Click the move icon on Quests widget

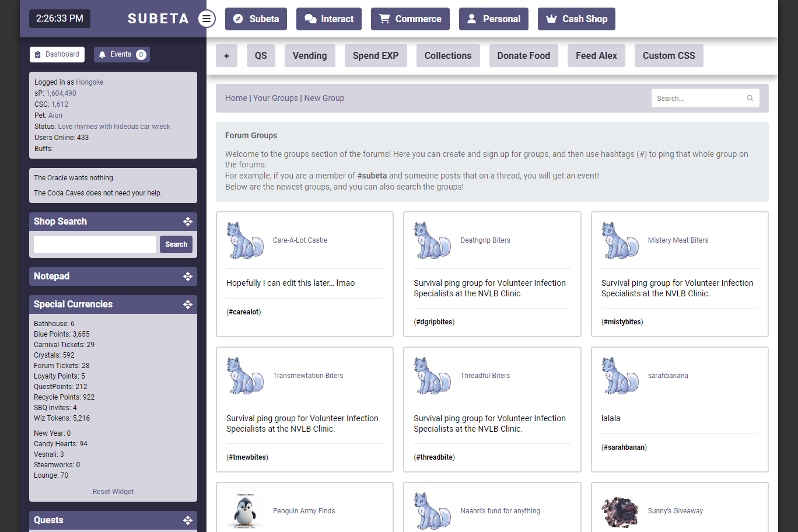[187, 520]
